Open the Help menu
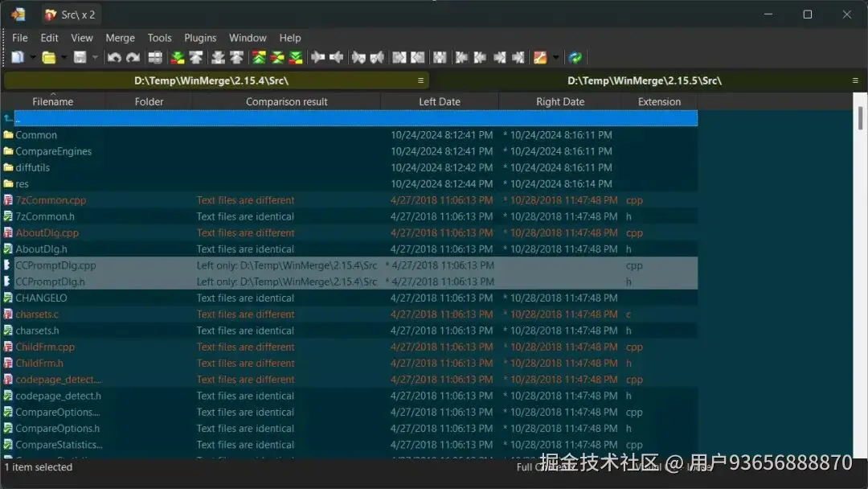The width and height of the screenshot is (868, 489). coord(290,38)
